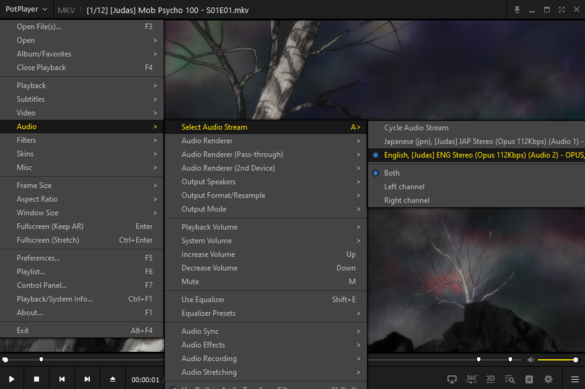This screenshot has height=389, width=585.
Task: Select Left channel audio output
Action: (x=476, y=186)
